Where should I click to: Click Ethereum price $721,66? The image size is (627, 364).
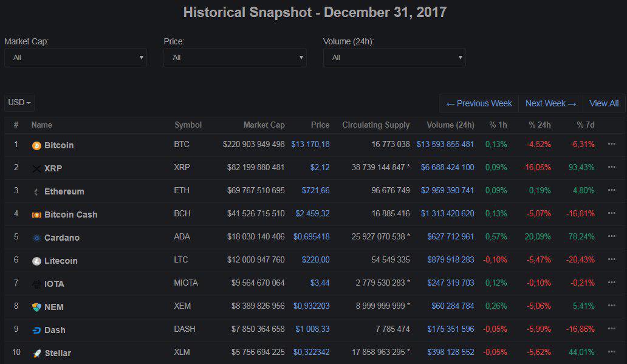(315, 190)
